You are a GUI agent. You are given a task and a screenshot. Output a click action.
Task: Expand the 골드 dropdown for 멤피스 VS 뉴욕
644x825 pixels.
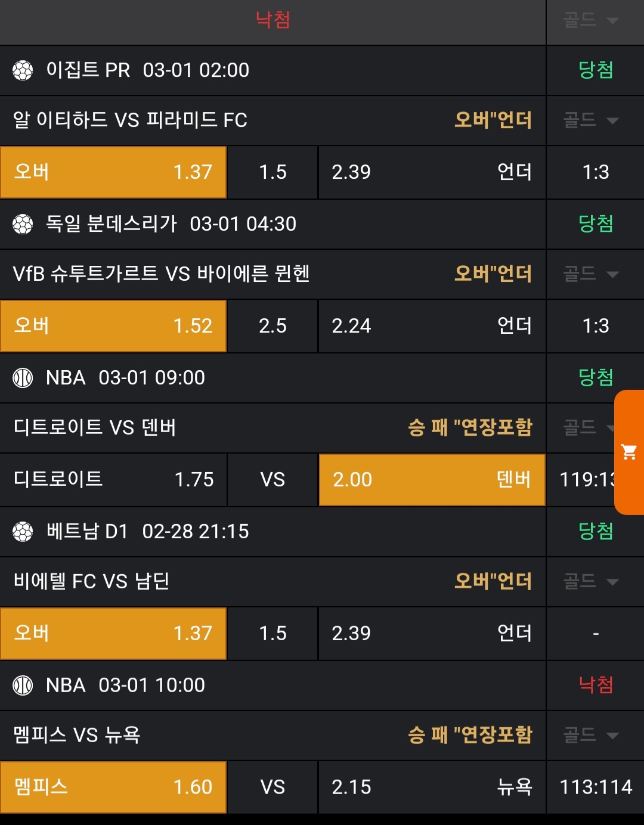(x=590, y=736)
